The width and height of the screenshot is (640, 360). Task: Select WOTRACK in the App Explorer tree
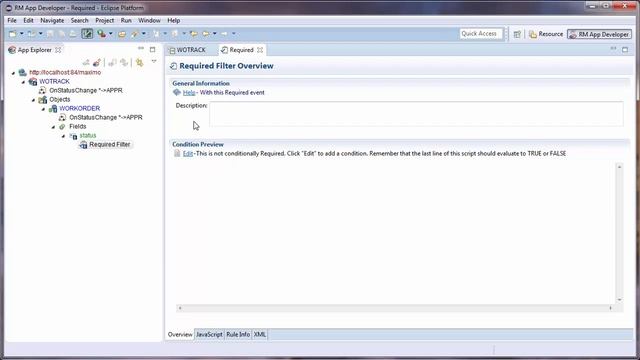(54, 81)
